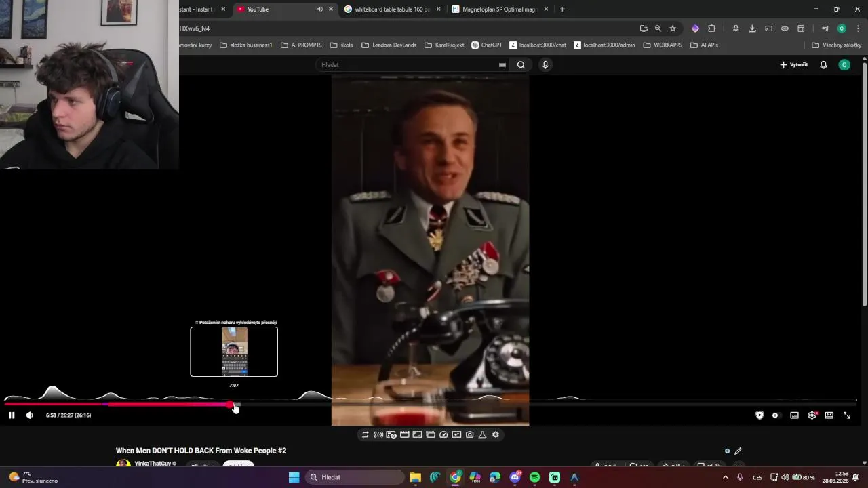This screenshot has width=868, height=488.
Task: Open Spotify from the taskbar
Action: pos(534,477)
